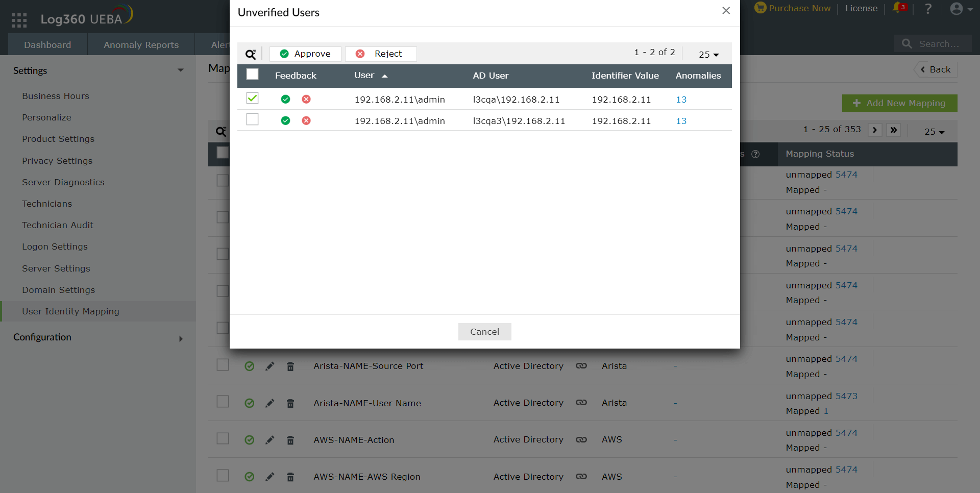Delete the Arista-NAME-Source Port mapping
980x493 pixels.
point(290,366)
